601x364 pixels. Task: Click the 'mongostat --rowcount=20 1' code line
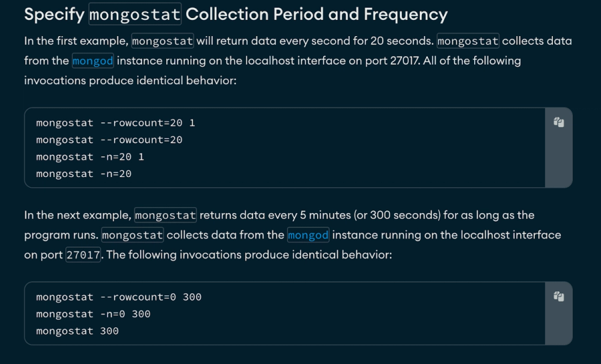115,123
